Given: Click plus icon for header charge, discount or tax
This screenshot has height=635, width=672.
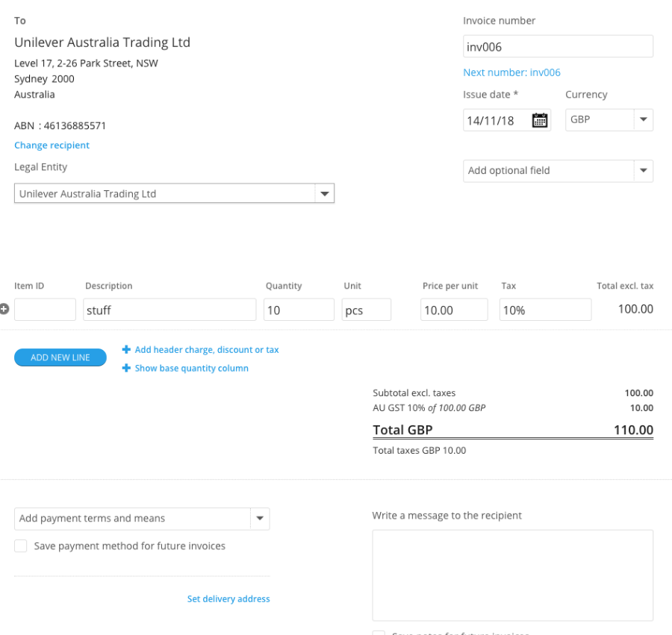Looking at the screenshot, I should (x=126, y=349).
